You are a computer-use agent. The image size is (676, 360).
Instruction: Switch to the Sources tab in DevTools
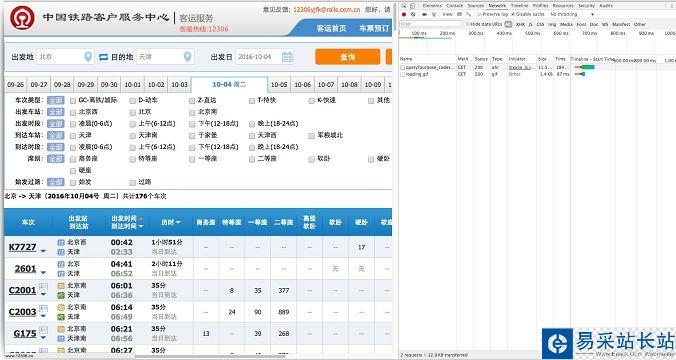[x=476, y=6]
